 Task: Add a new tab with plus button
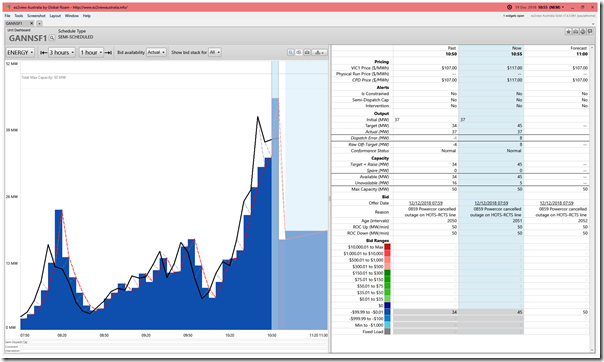pyautogui.click(x=39, y=23)
